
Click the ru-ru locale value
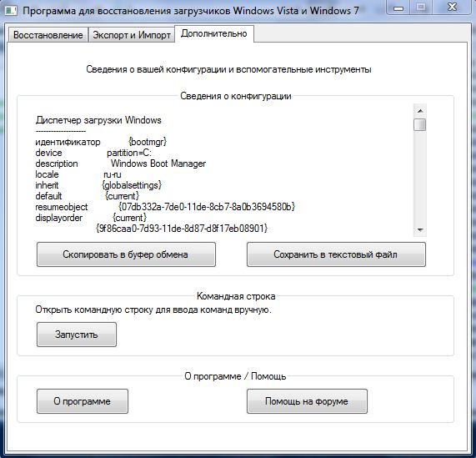(x=113, y=174)
